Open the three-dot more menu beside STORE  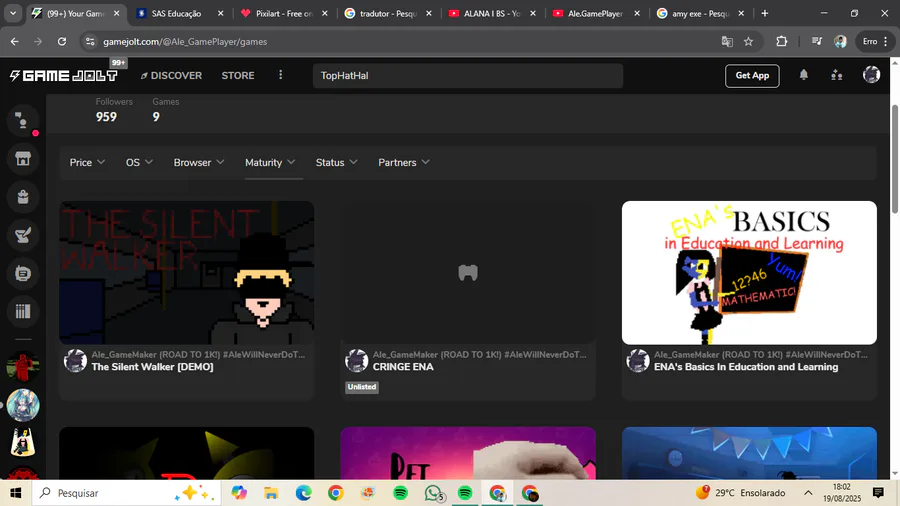pyautogui.click(x=281, y=75)
